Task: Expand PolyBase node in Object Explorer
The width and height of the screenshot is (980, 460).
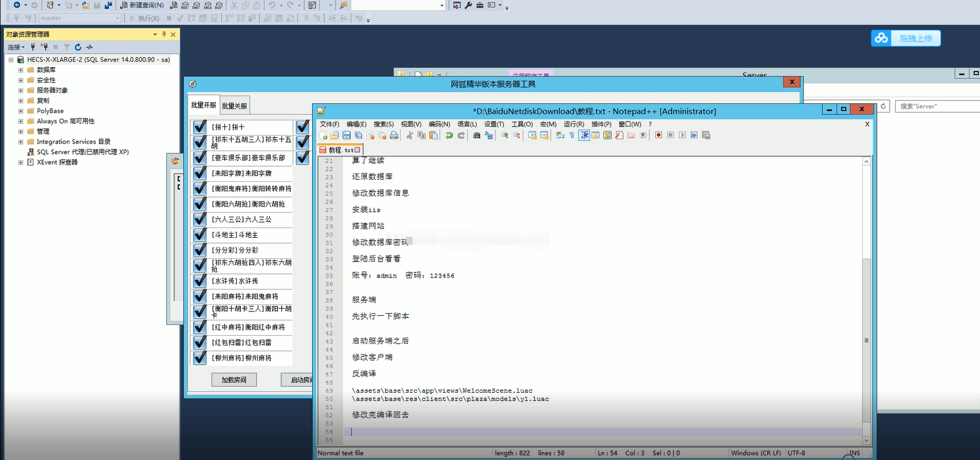Action: (x=20, y=111)
